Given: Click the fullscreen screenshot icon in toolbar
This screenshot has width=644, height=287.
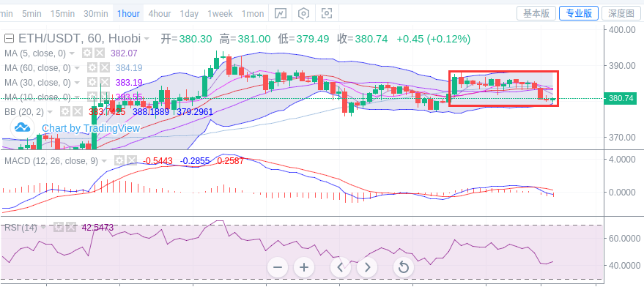Looking at the screenshot, I should (327, 14).
